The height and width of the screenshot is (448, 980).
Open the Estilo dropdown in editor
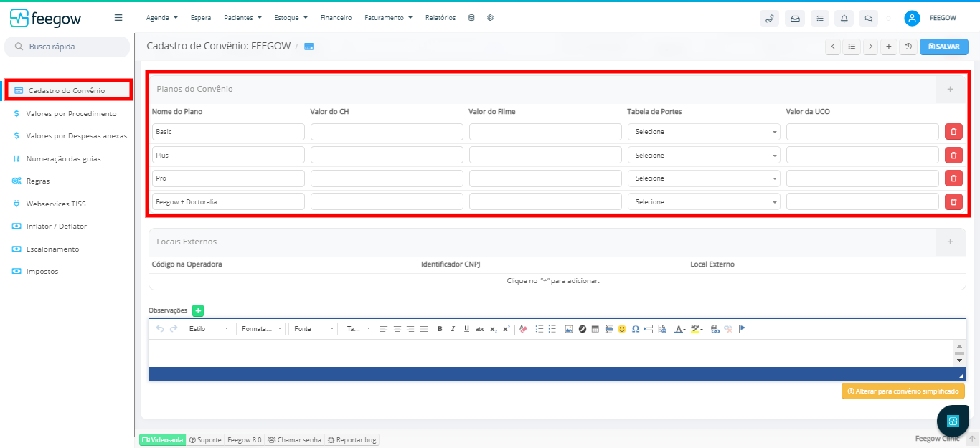(x=208, y=329)
